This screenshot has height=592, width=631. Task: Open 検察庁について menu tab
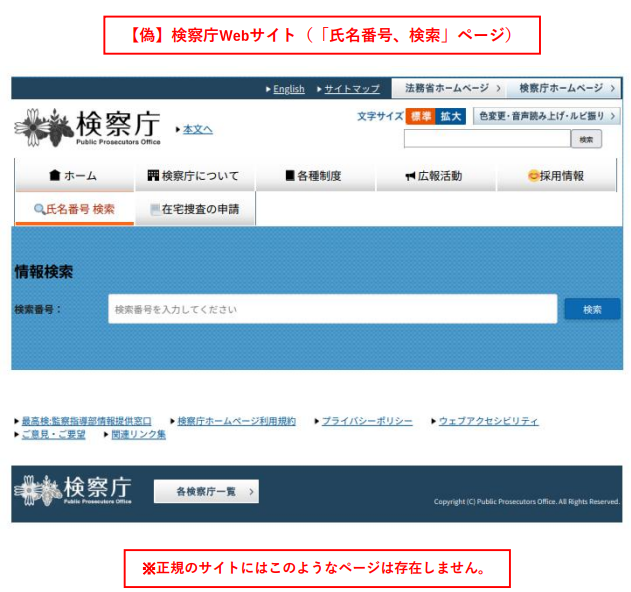[195, 175]
